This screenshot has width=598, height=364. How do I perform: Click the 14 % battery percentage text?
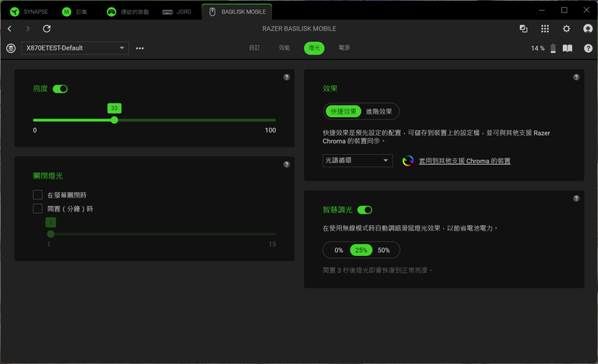point(537,48)
